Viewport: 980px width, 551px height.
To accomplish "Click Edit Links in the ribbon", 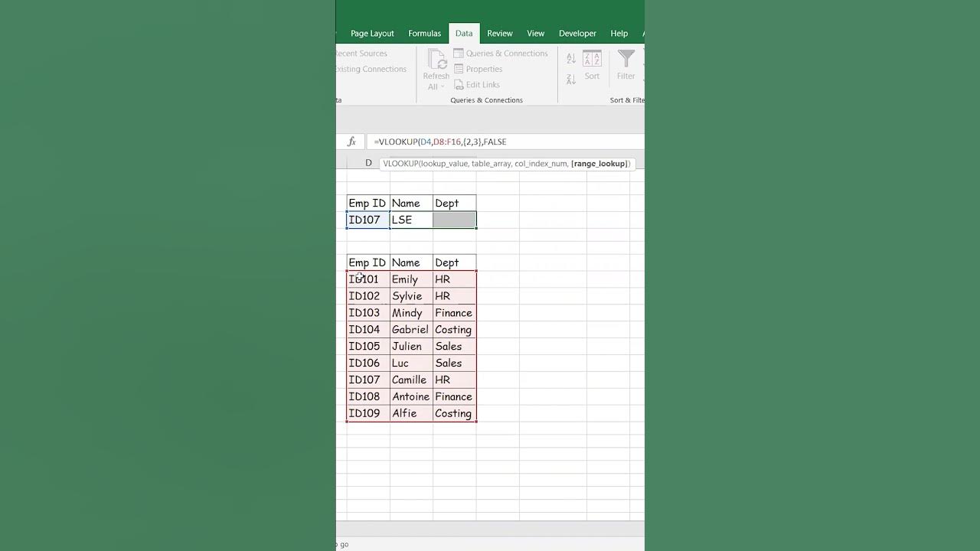I will [476, 85].
